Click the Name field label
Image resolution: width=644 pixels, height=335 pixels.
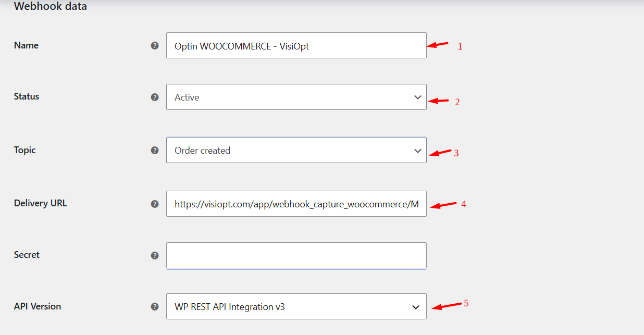pyautogui.click(x=26, y=45)
